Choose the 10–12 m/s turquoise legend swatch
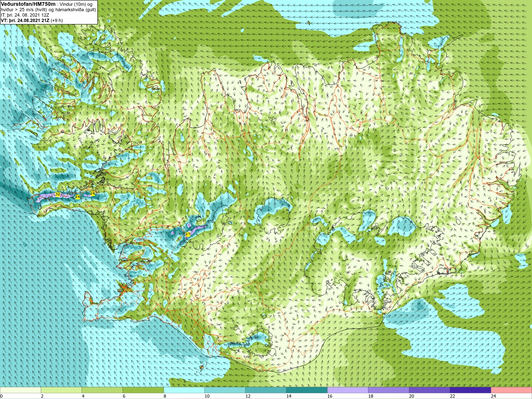 coord(225,390)
